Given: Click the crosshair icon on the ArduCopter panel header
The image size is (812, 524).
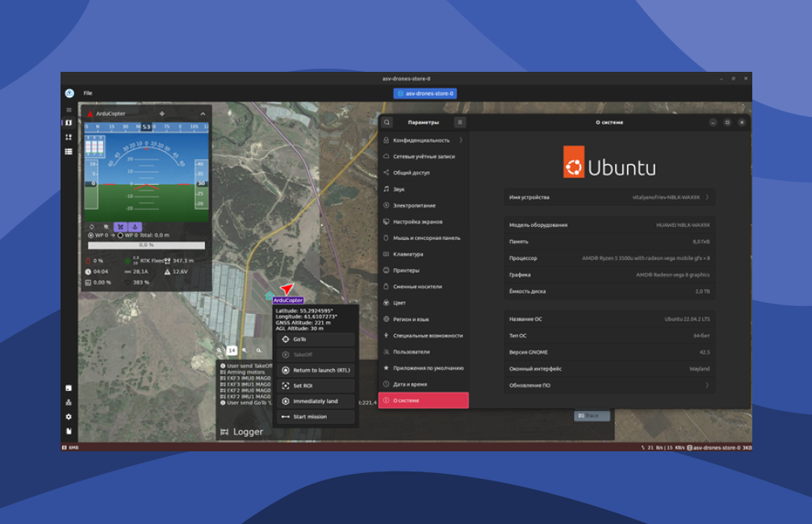Looking at the screenshot, I should 162,114.
